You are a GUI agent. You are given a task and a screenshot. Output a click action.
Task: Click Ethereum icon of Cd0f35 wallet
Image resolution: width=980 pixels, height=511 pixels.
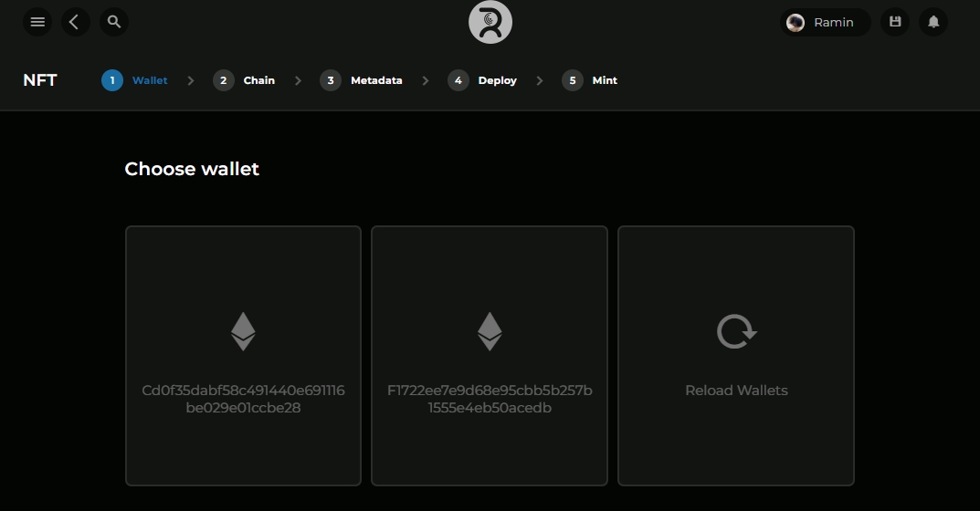coord(243,331)
